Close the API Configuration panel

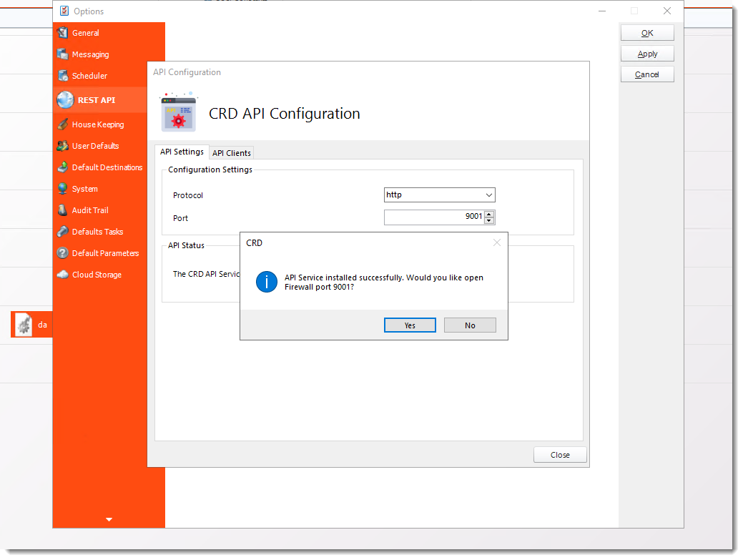point(560,454)
